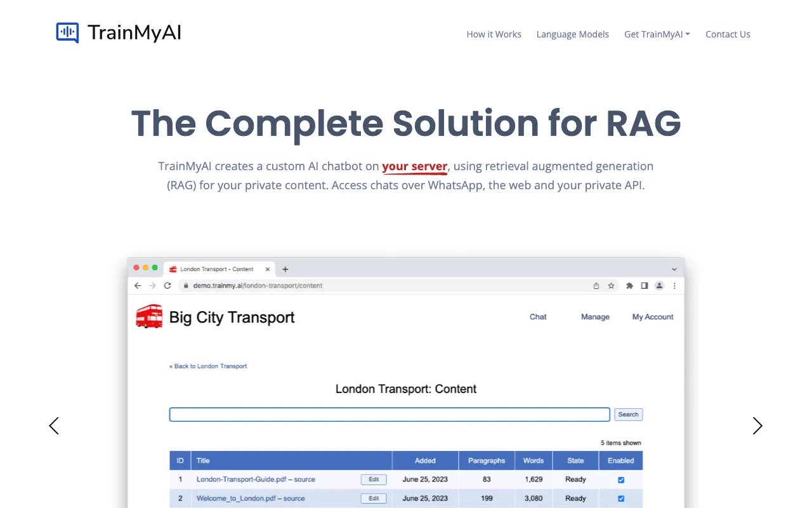
Task: Click the red double-decker bus logo
Action: click(x=149, y=316)
